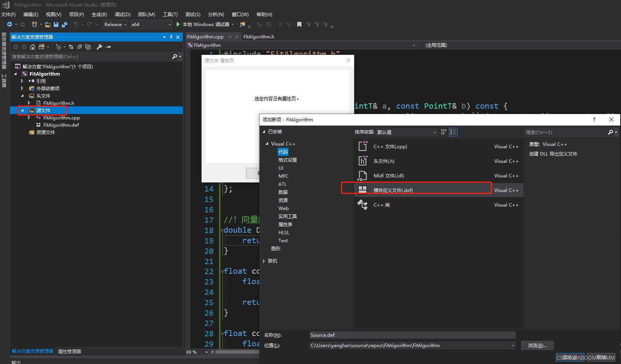Click the show all files icon in Solution Explorer
621x364 pixels.
point(88,47)
